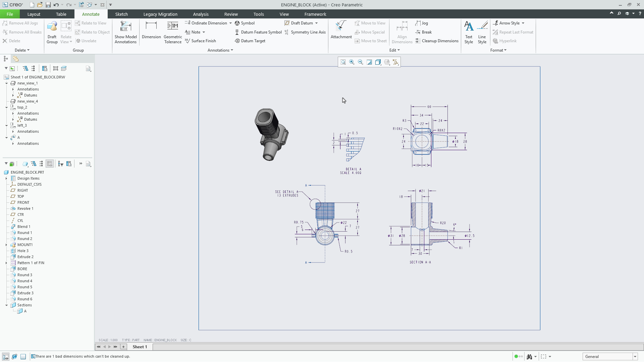Click the Zoom Out magnifier icon

click(361, 62)
